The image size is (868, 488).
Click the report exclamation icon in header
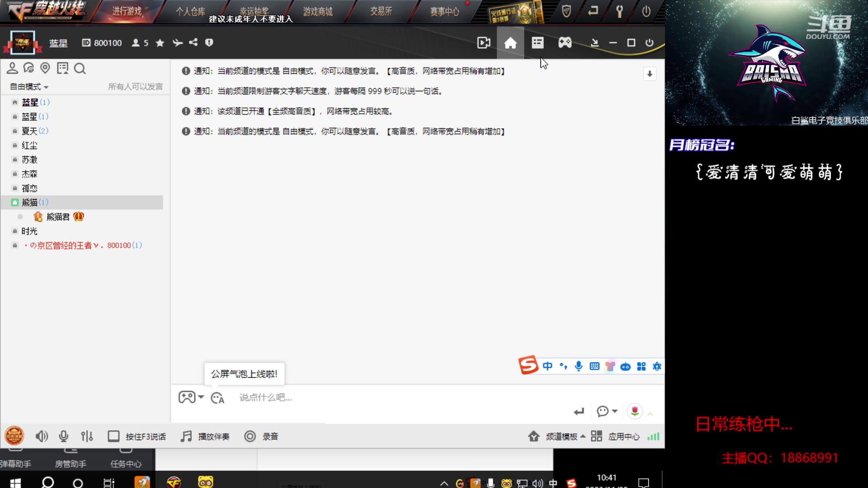click(209, 42)
